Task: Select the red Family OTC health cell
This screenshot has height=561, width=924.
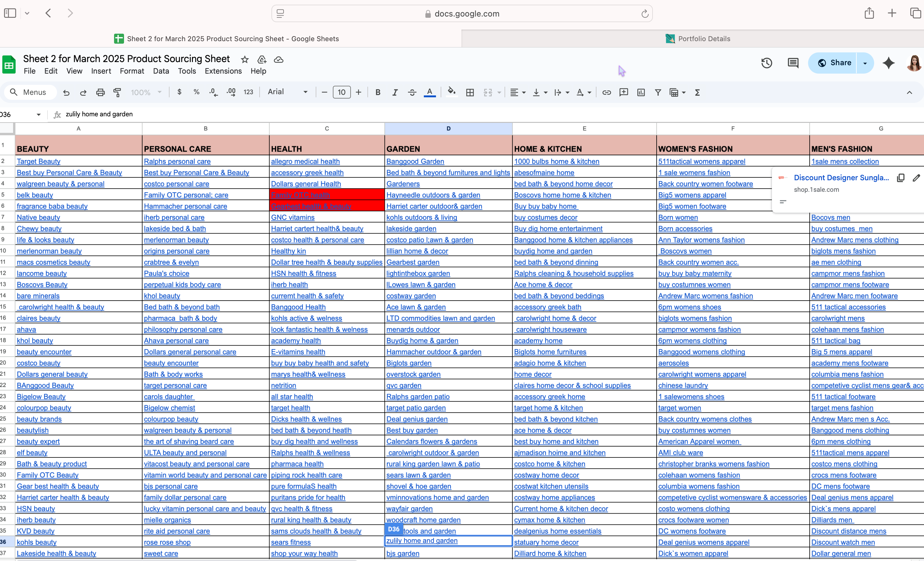Action: 327,195
